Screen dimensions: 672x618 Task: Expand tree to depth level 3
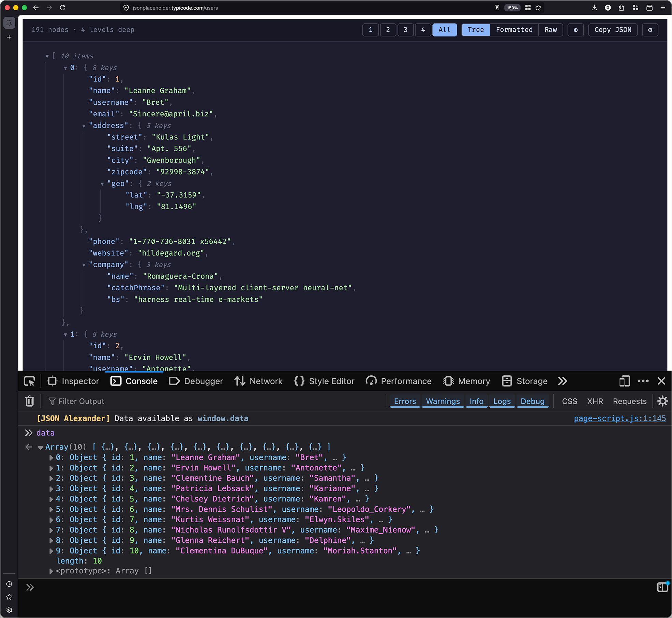pos(405,30)
